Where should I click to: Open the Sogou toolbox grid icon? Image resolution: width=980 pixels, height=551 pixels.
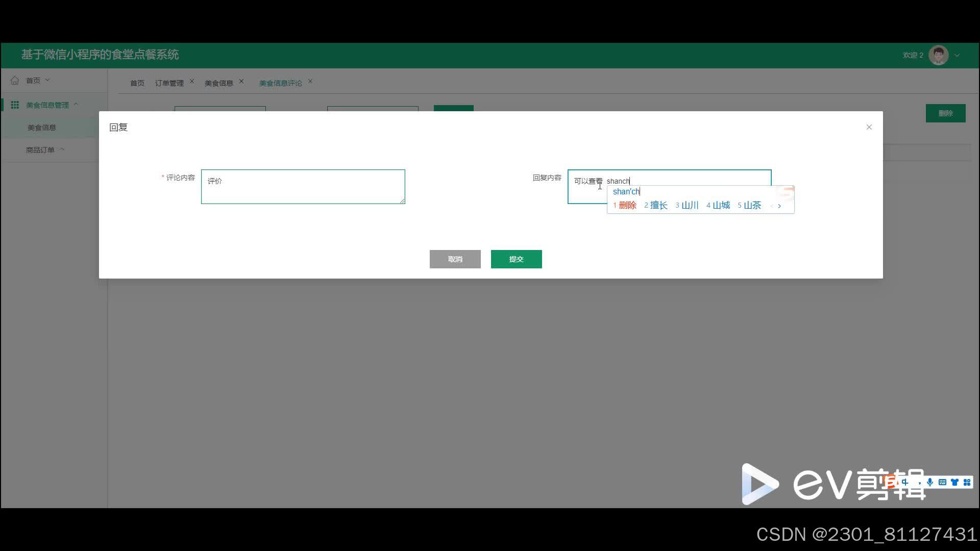tap(967, 482)
